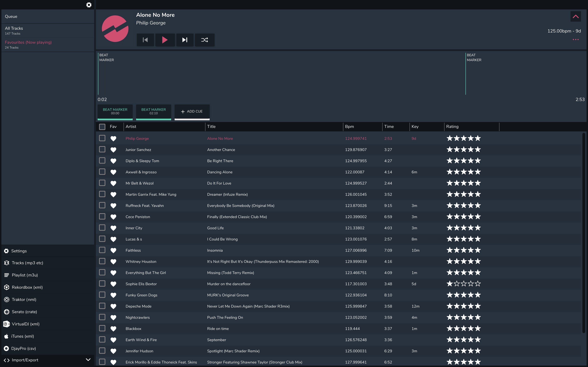The height and width of the screenshot is (367, 588).
Task: Toggle shuffle mode
Action: click(204, 40)
